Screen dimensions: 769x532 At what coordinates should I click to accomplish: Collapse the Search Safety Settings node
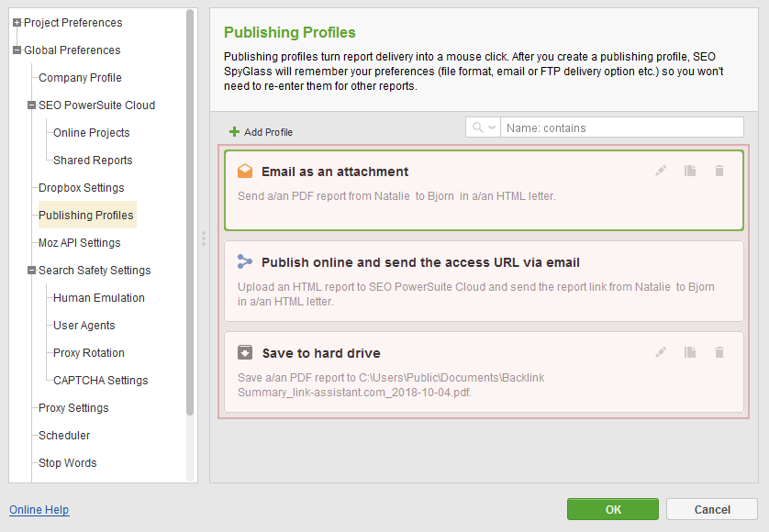(x=32, y=271)
